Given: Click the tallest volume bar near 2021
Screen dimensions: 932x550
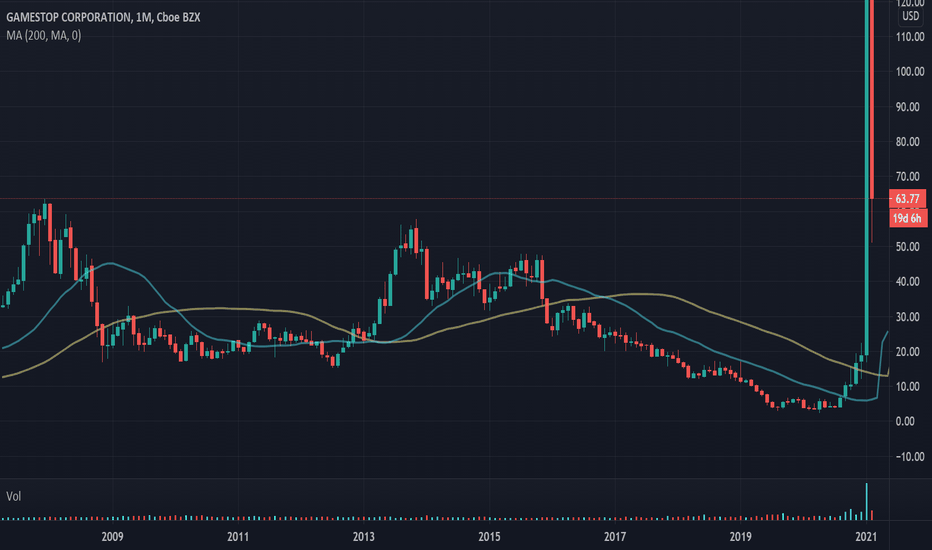Looking at the screenshot, I should click(867, 502).
